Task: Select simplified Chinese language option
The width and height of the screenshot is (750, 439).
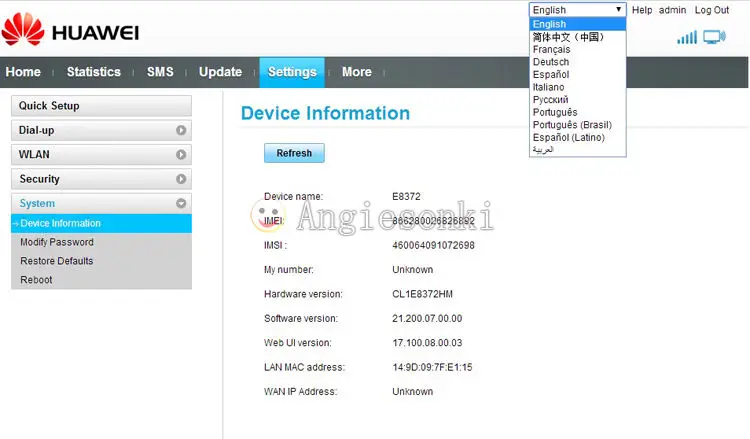Action: click(577, 37)
